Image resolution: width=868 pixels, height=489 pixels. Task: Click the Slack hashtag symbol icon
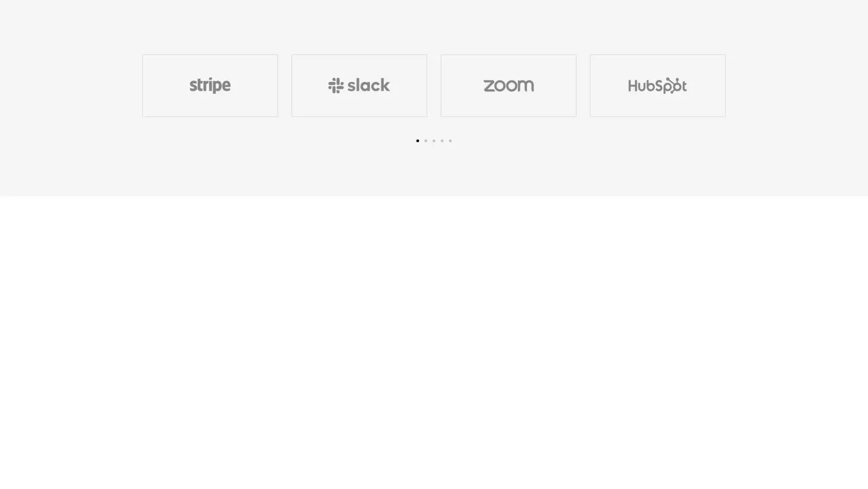click(336, 86)
